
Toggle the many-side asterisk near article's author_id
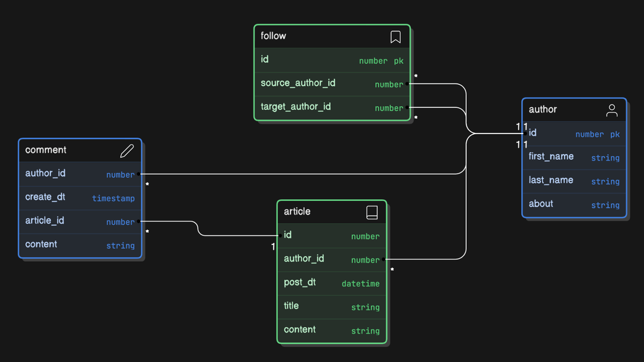point(392,270)
